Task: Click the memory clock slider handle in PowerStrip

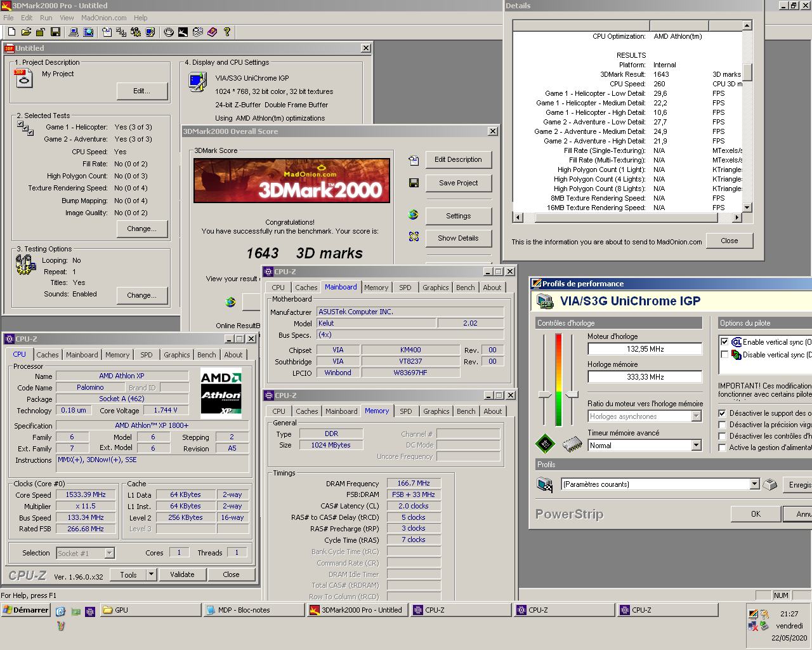Action: [x=572, y=395]
